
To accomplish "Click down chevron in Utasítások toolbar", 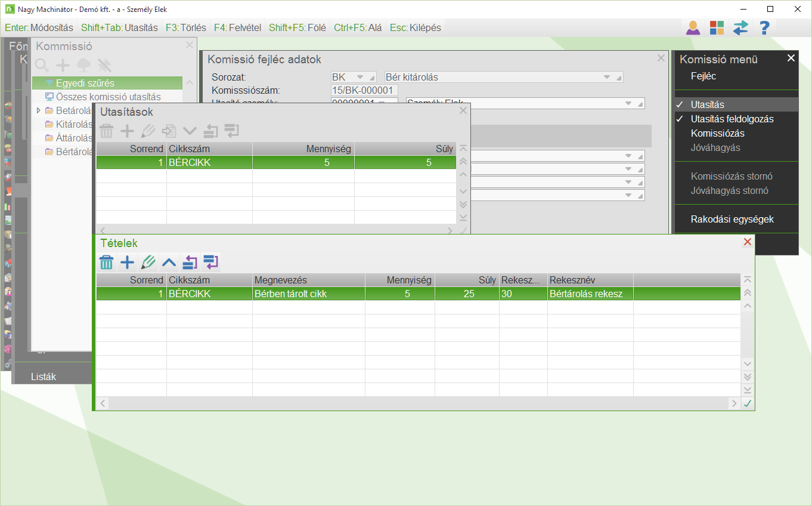I will (190, 131).
